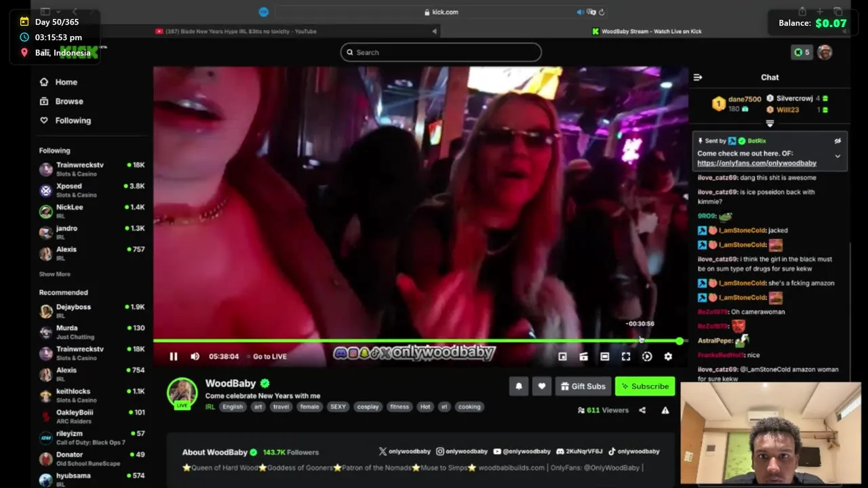Image resolution: width=868 pixels, height=488 pixels.
Task: Open playback speed control in player
Action: pos(647,357)
